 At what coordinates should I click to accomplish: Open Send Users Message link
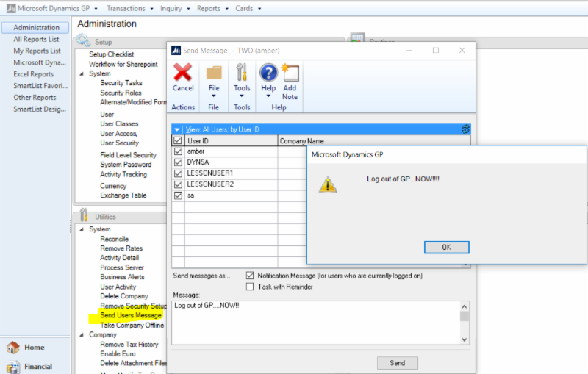(131, 315)
